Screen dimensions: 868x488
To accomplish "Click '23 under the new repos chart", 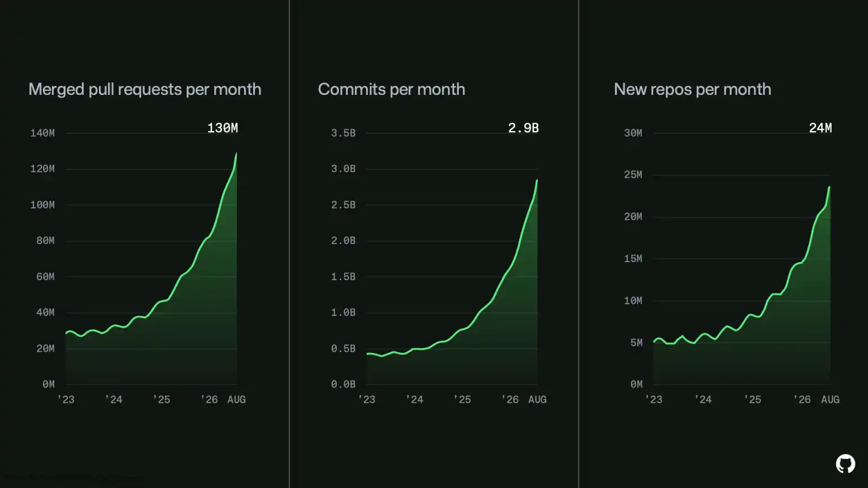I will coord(653,399).
